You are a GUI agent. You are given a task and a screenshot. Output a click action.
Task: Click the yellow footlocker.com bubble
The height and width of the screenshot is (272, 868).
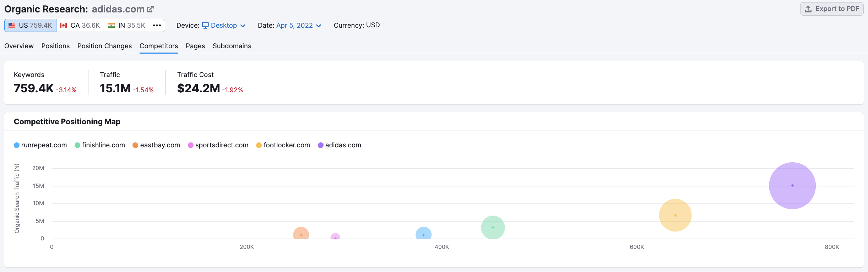[x=675, y=215]
